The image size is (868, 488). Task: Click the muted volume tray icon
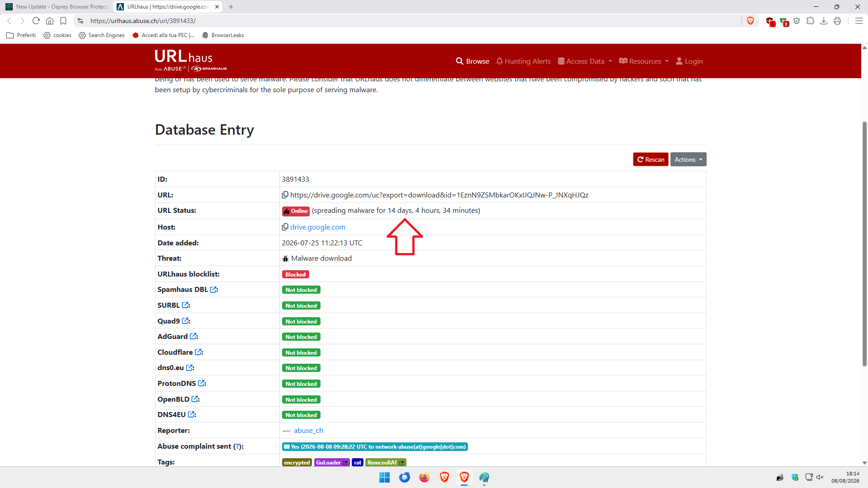(x=820, y=477)
